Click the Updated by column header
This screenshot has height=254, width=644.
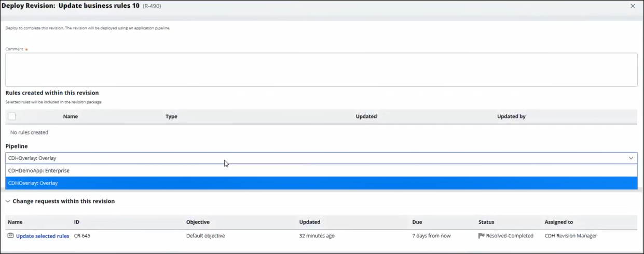pyautogui.click(x=511, y=116)
